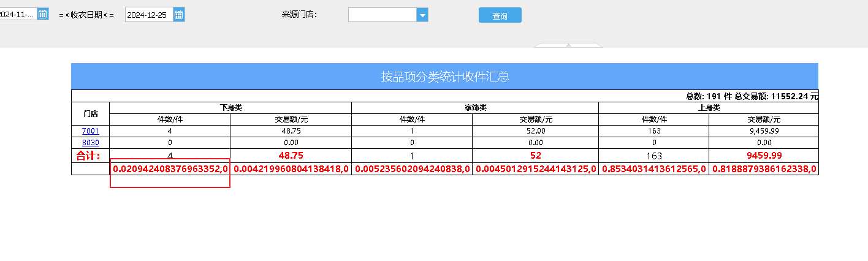Click the summary line 总数: 191 件

(x=752, y=96)
